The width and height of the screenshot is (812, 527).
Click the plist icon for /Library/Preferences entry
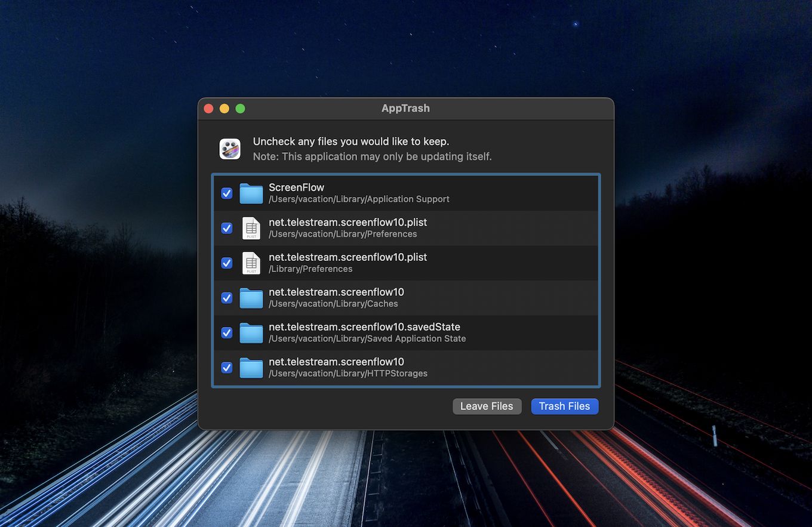click(x=251, y=263)
